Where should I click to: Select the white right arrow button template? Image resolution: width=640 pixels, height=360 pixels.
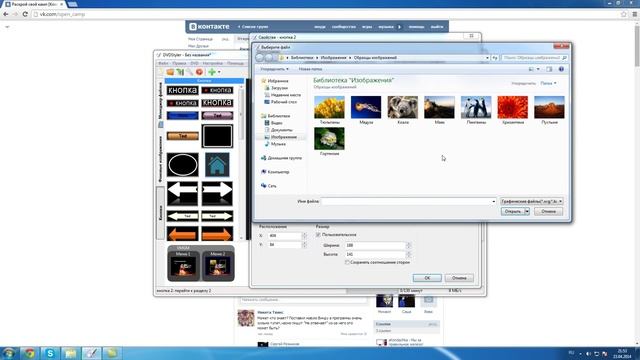(217, 193)
